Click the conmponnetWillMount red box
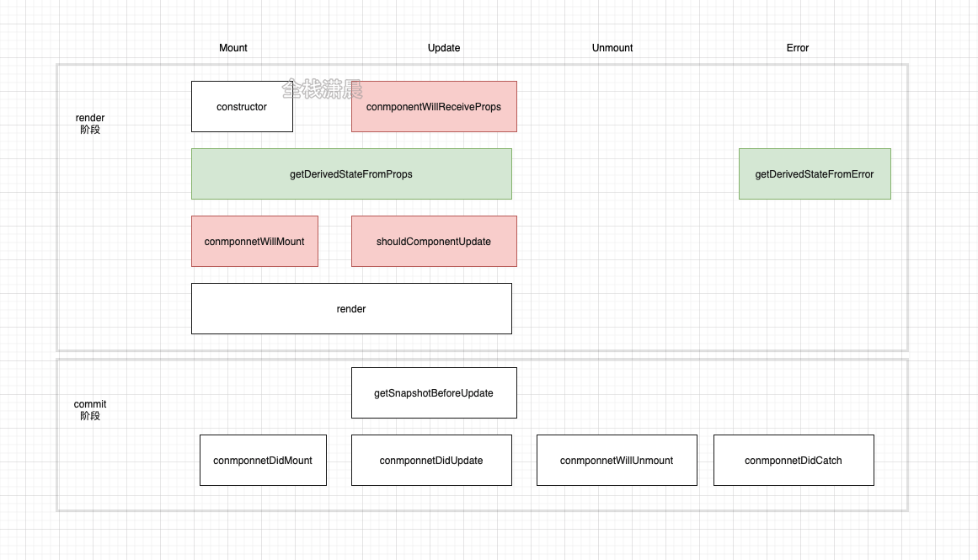The height and width of the screenshot is (560, 978). tap(254, 242)
